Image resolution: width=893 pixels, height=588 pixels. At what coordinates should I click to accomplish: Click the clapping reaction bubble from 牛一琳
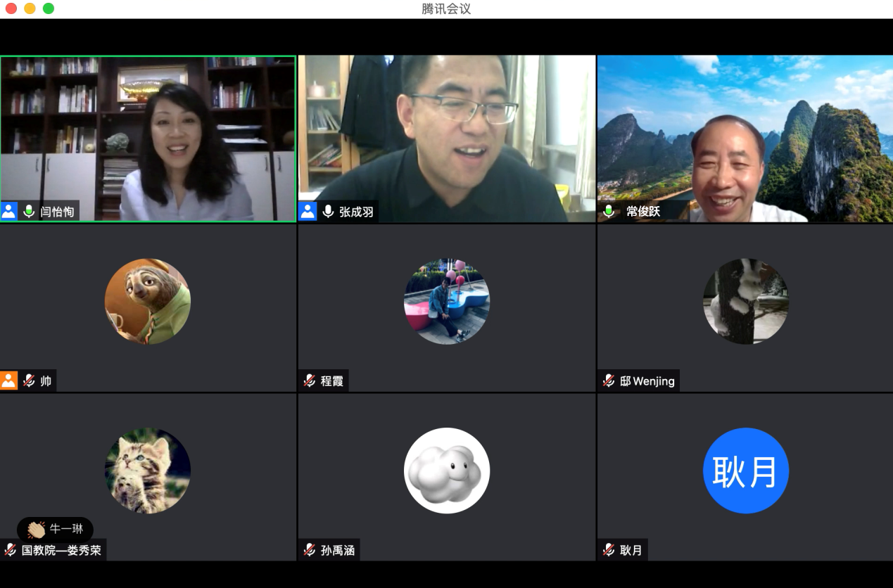[x=56, y=530]
